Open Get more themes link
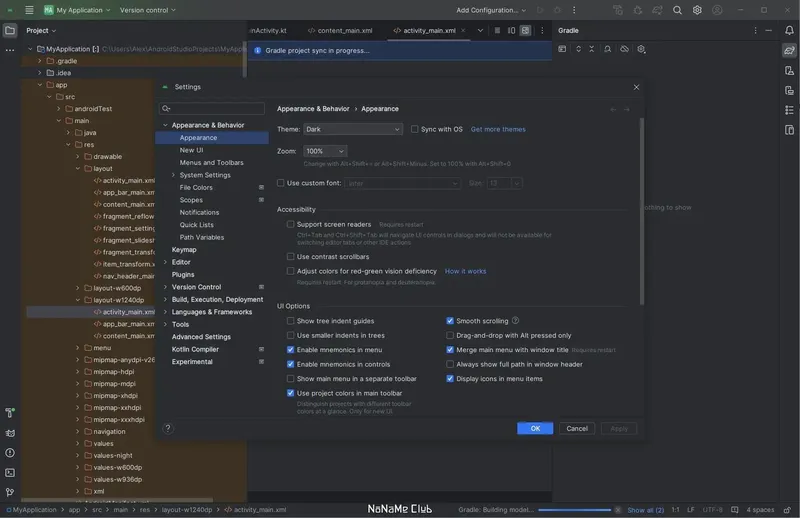 pyautogui.click(x=498, y=129)
